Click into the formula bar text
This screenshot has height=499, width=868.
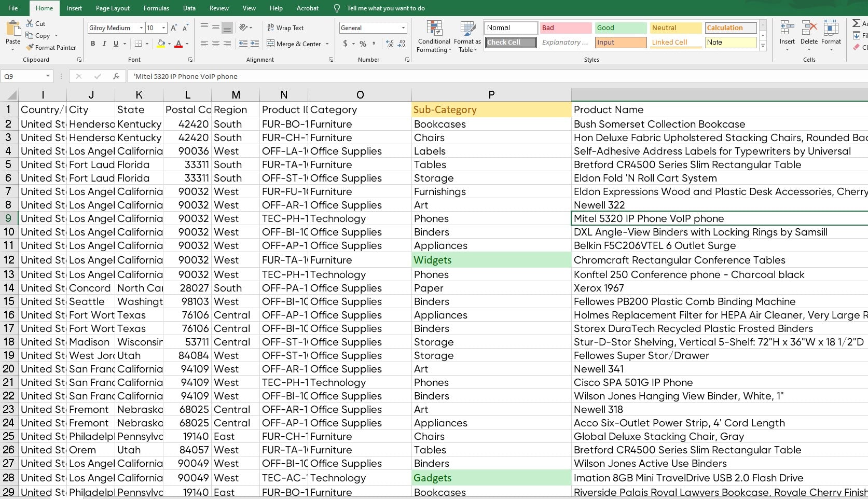coord(186,76)
